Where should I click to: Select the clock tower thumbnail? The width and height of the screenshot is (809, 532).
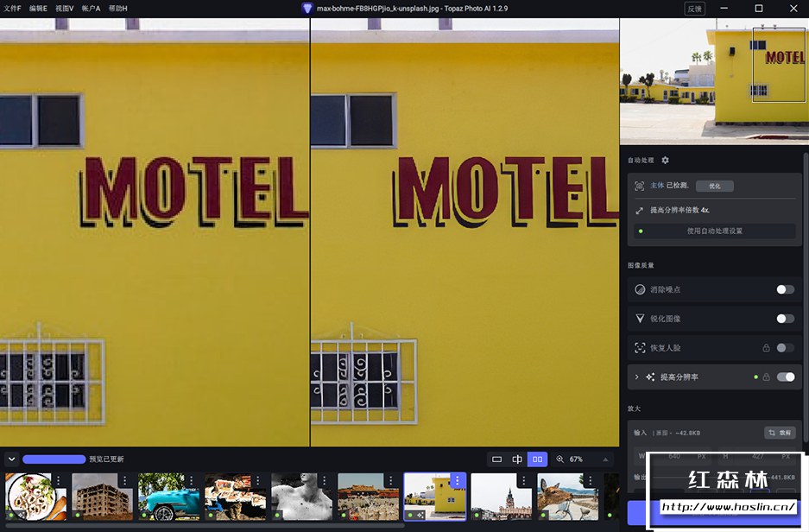[502, 497]
